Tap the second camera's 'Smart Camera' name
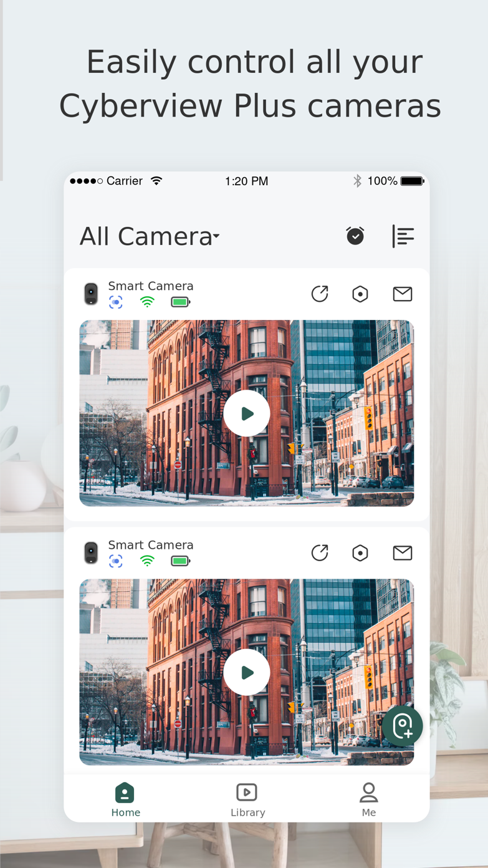 click(151, 545)
